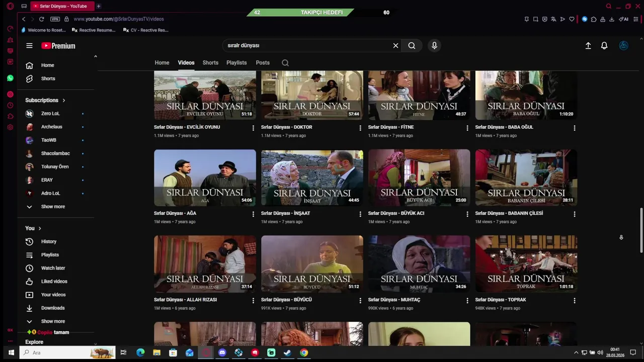Switch to the channel Home tab
Screen dimensions: 644x362
click(162, 63)
